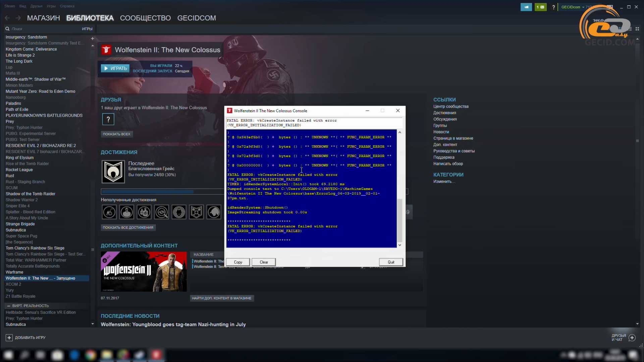Select the third unearned achievement icon
This screenshot has height=362, width=644.
[x=144, y=212]
